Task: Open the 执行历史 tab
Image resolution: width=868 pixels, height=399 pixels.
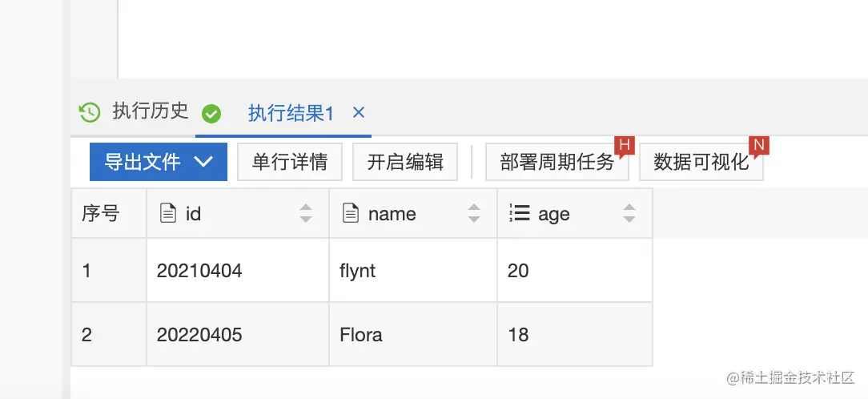Action: point(150,111)
